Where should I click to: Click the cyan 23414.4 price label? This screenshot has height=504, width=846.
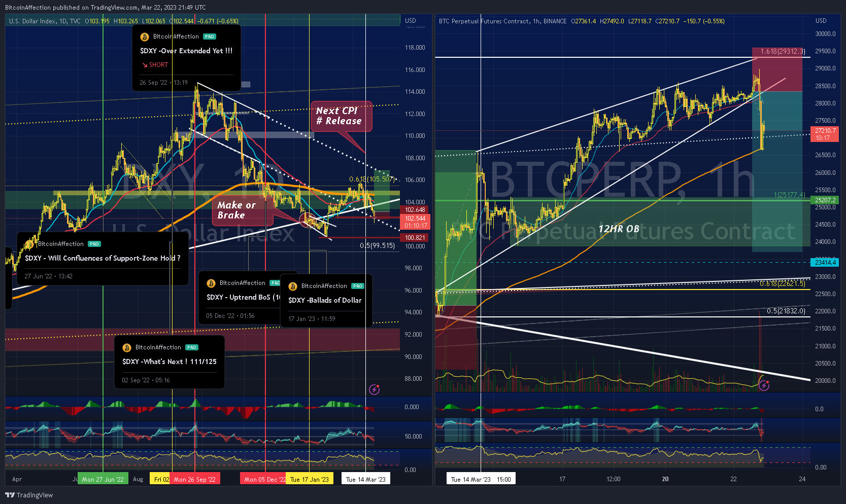click(x=825, y=262)
